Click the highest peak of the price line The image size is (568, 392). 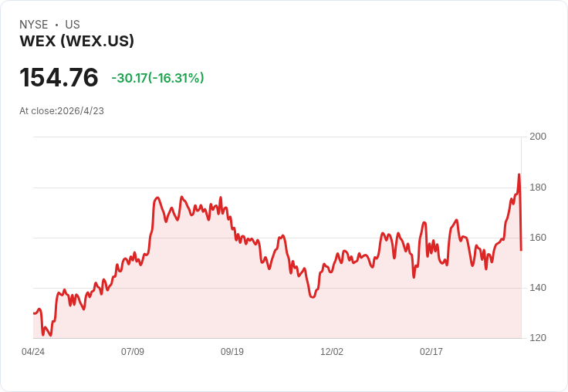click(x=519, y=175)
